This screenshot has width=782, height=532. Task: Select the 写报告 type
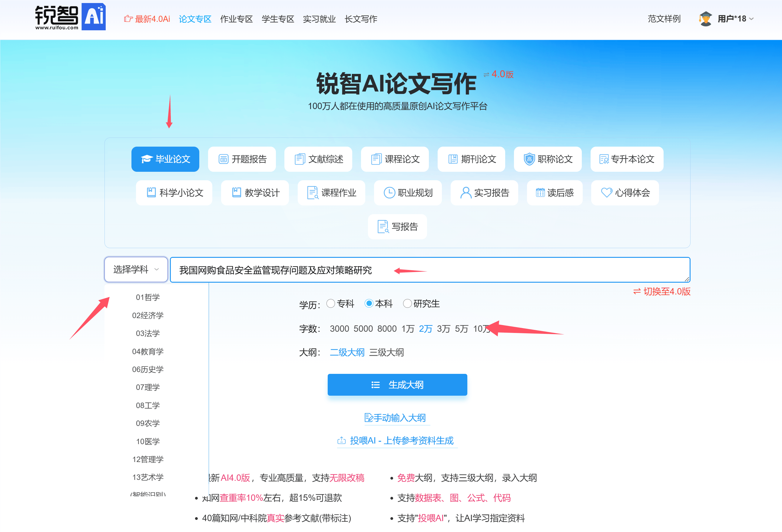[x=397, y=226]
